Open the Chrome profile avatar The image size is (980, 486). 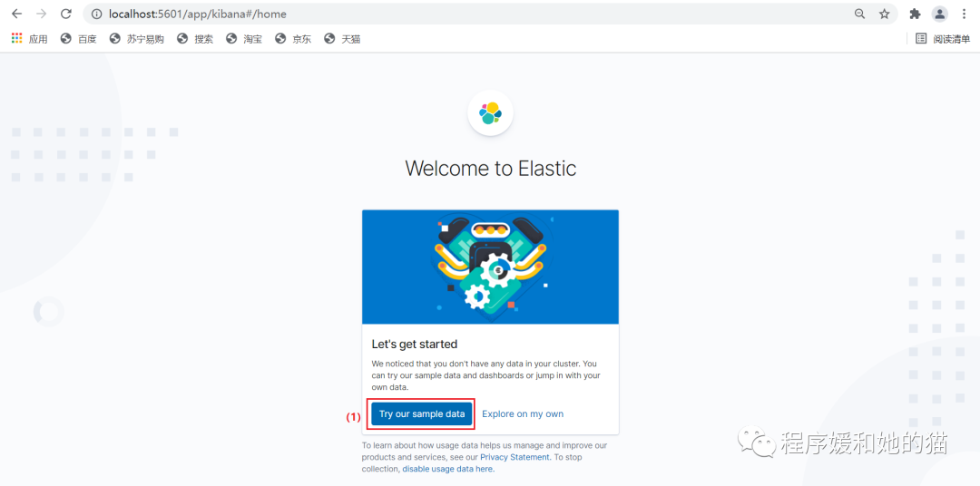pos(939,14)
